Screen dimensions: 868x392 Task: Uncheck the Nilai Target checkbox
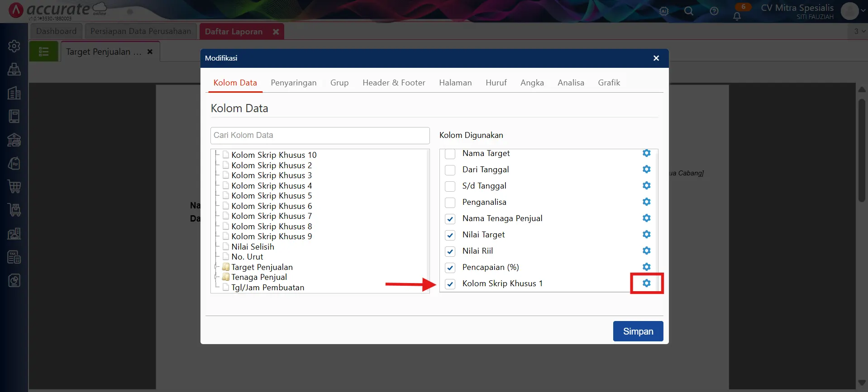(x=450, y=235)
